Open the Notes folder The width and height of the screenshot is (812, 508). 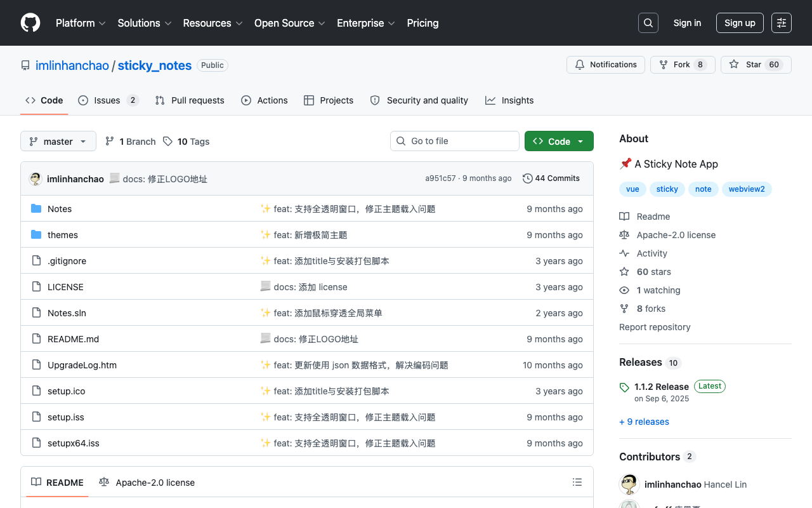pyautogui.click(x=60, y=209)
